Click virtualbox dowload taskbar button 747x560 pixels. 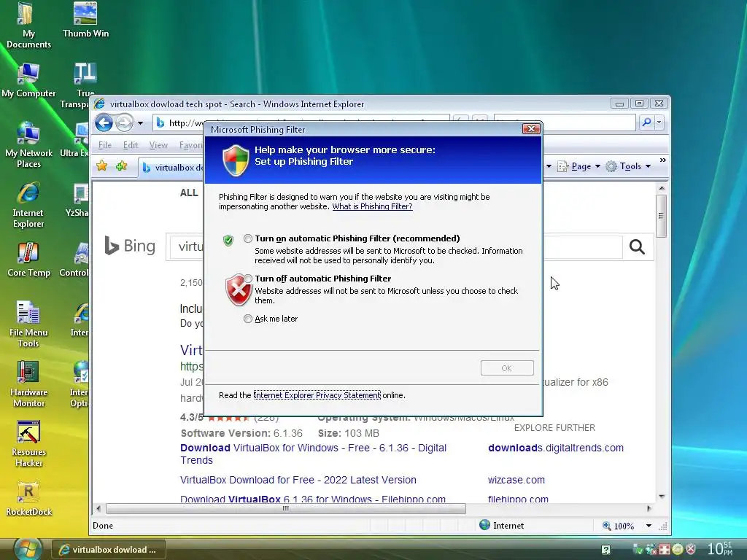click(x=109, y=550)
